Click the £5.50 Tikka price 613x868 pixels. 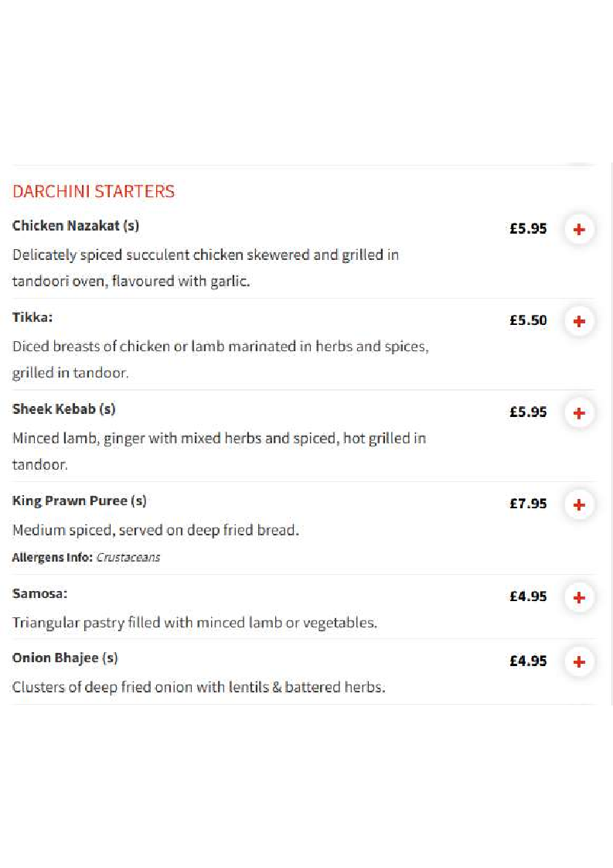click(x=528, y=320)
